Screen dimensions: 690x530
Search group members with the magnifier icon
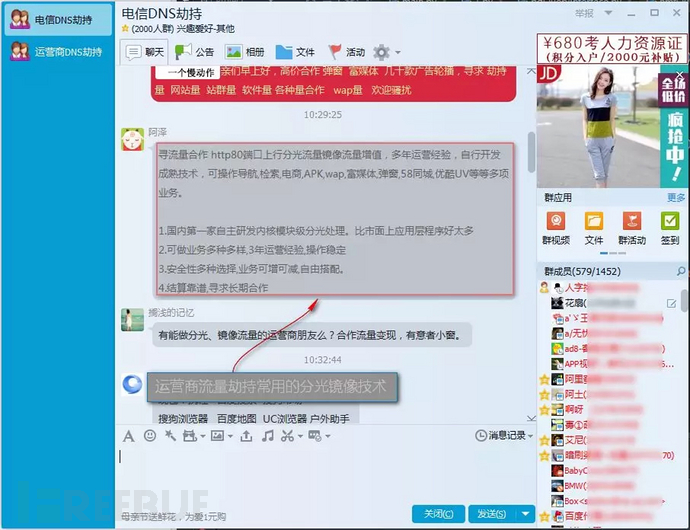click(681, 271)
